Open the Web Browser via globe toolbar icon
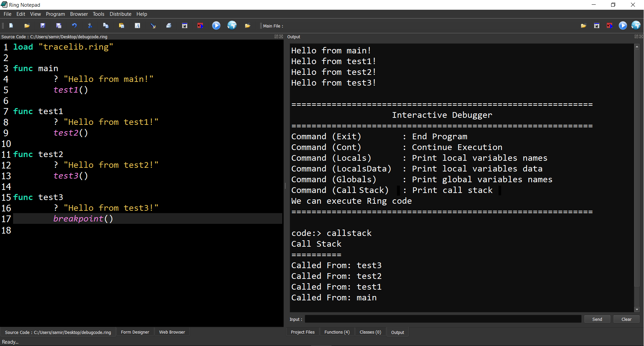This screenshot has height=346, width=644. coord(232,26)
